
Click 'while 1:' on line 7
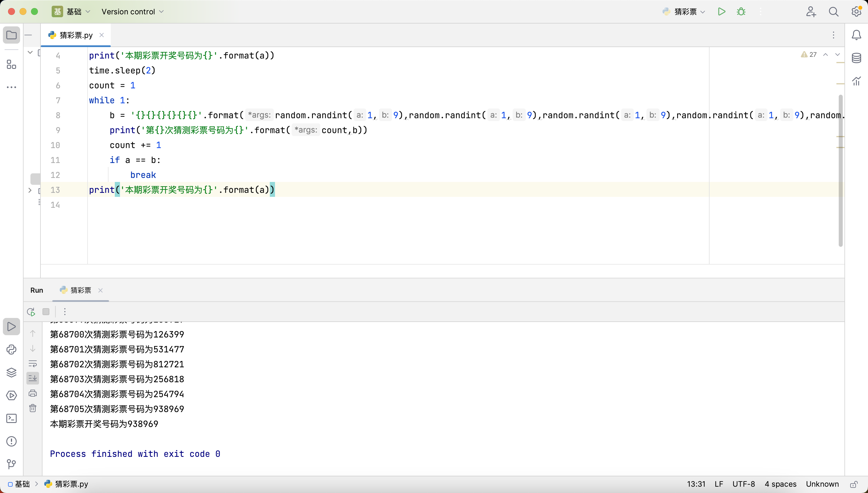click(109, 100)
